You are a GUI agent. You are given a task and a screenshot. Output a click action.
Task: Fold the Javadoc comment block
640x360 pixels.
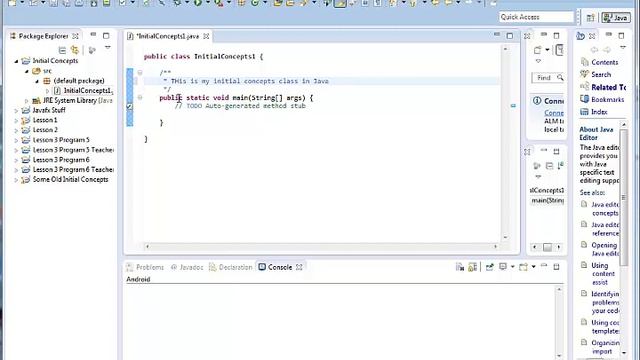pyautogui.click(x=140, y=73)
